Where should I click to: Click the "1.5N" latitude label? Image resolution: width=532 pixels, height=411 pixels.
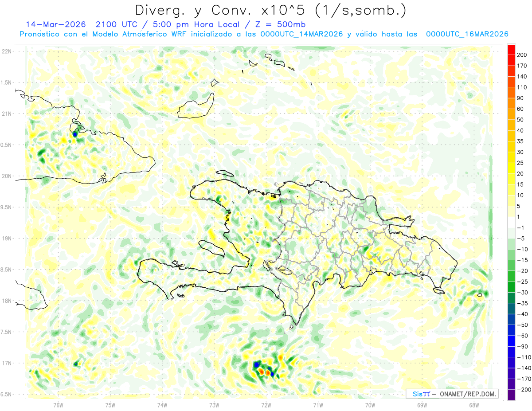coord(7,83)
